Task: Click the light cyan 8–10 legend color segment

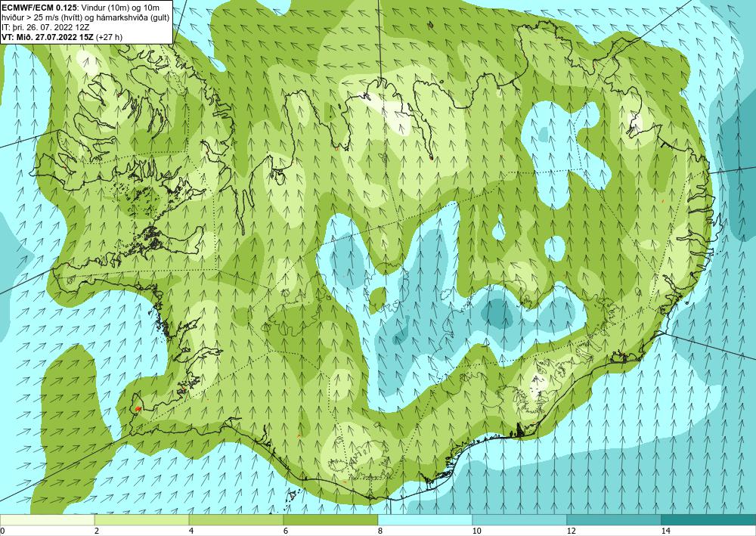Action: pos(425,520)
